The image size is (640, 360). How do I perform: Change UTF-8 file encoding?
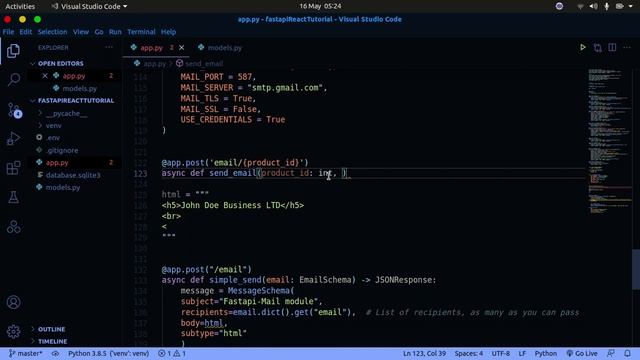[x=501, y=353]
